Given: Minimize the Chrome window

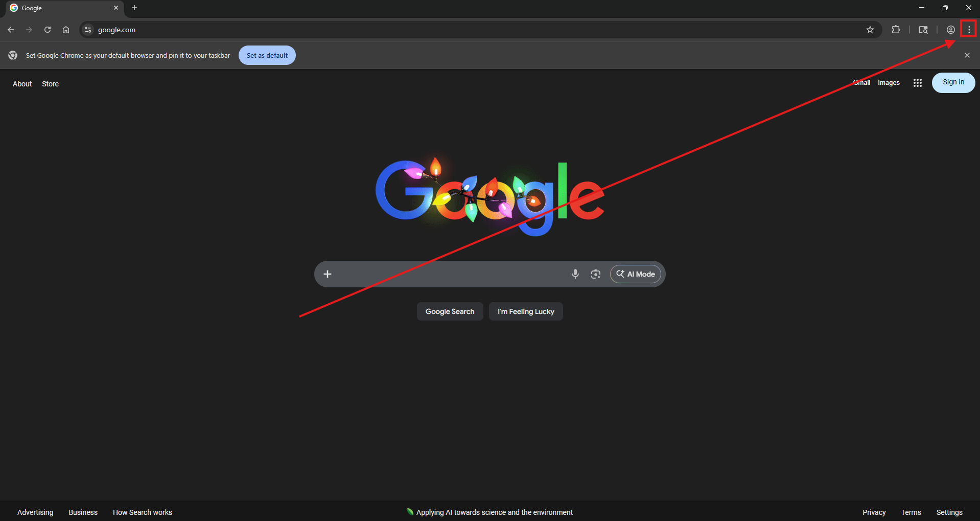Looking at the screenshot, I should point(922,8).
